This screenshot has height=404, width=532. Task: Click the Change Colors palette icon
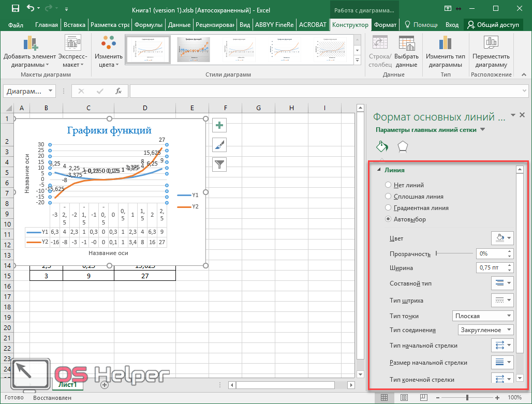click(x=109, y=52)
